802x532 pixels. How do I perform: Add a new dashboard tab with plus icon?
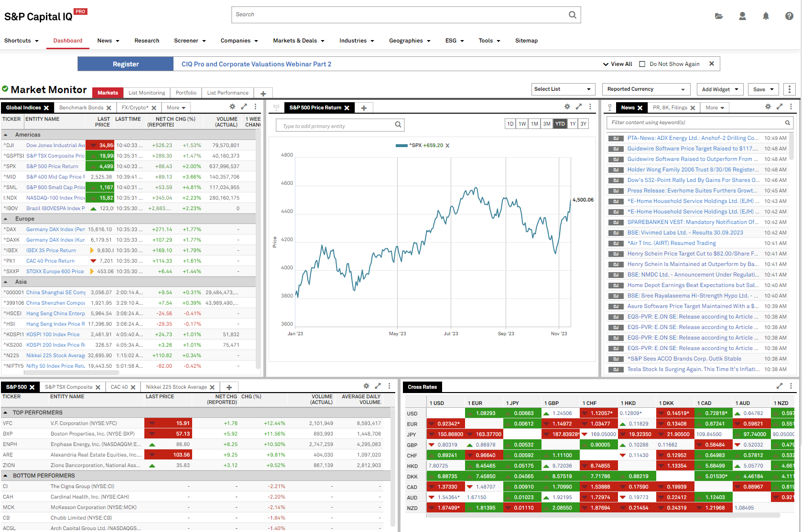point(263,94)
